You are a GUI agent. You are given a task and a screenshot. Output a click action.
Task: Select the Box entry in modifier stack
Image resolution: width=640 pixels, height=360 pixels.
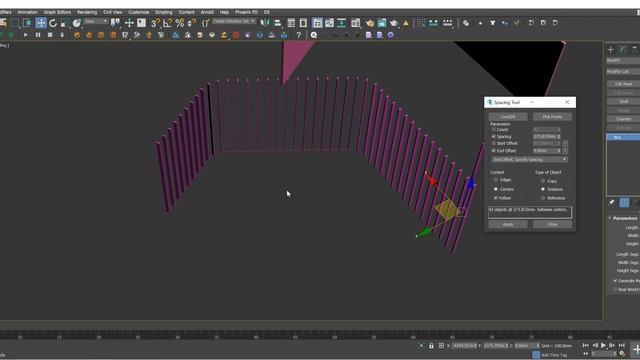click(x=623, y=137)
